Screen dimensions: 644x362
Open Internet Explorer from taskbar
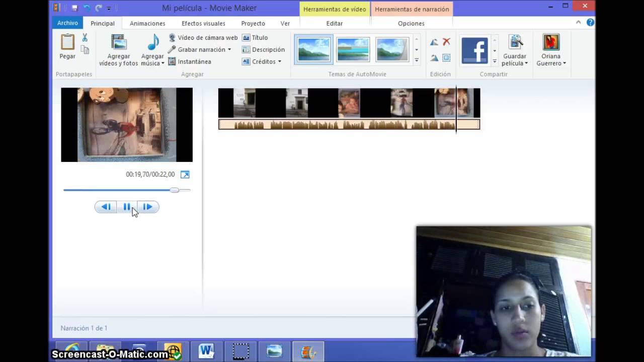pos(71,351)
